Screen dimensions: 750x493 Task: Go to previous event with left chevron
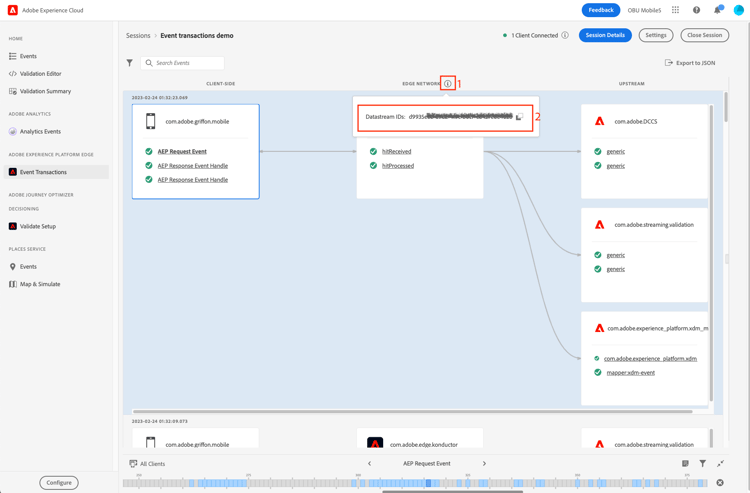pyautogui.click(x=369, y=463)
